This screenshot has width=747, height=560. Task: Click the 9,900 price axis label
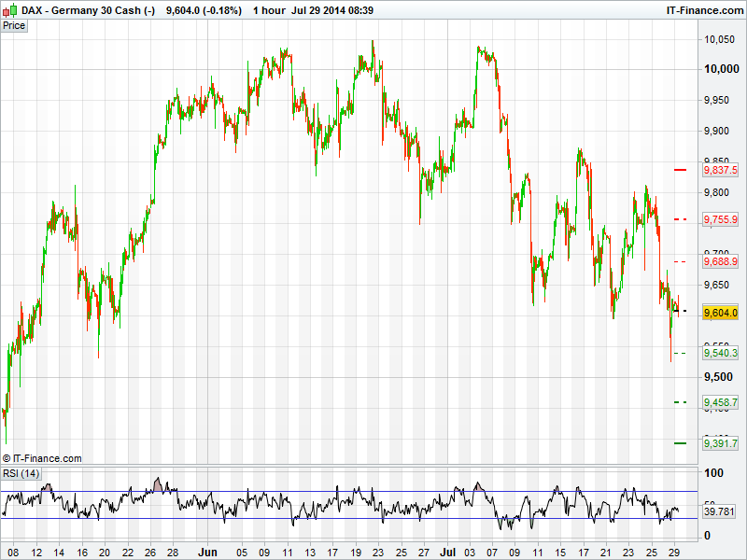click(x=716, y=131)
